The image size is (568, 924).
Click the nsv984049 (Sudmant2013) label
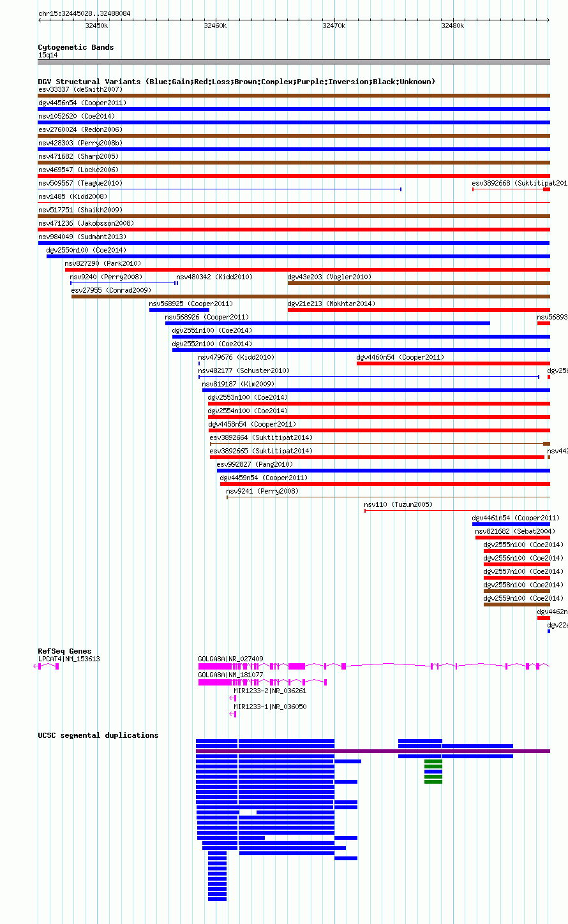(x=82, y=237)
